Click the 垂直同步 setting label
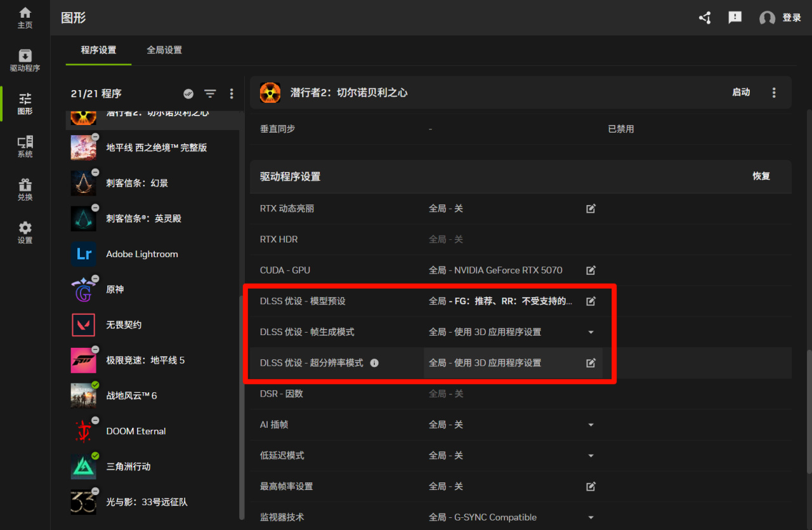This screenshot has width=812, height=530. pyautogui.click(x=277, y=129)
